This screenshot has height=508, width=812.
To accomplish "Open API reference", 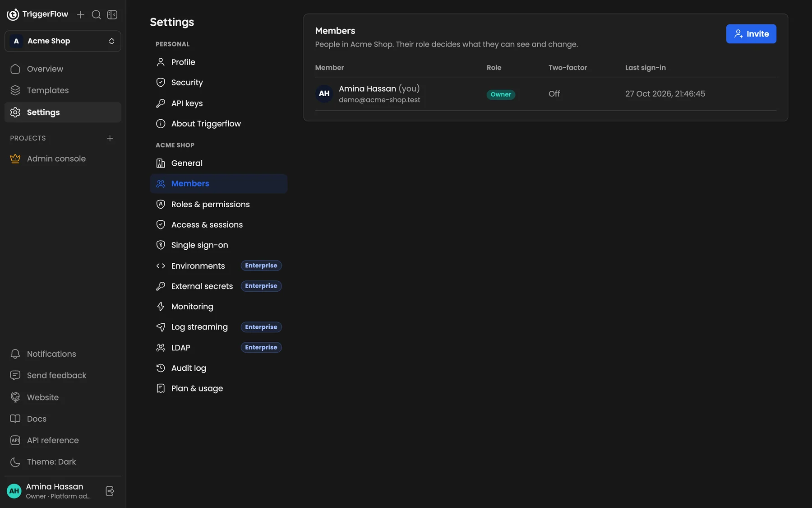I will tap(63, 440).
